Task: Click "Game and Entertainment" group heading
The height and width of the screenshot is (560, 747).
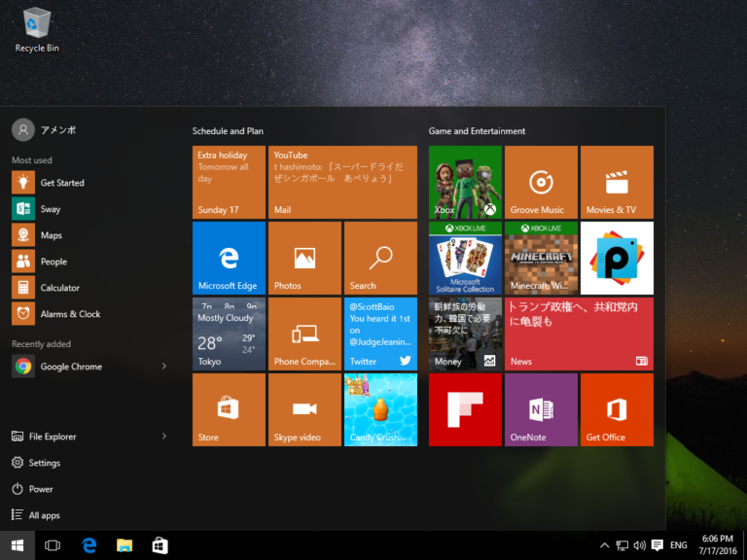Action: click(x=477, y=131)
